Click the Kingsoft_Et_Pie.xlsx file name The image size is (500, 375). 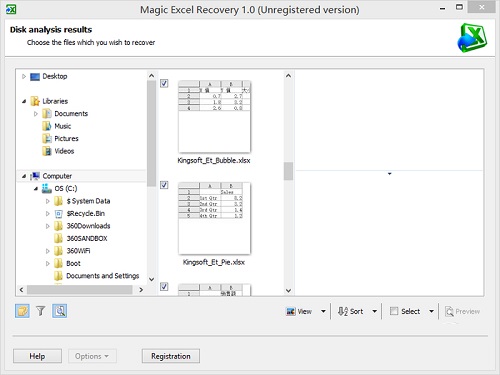[x=214, y=262]
